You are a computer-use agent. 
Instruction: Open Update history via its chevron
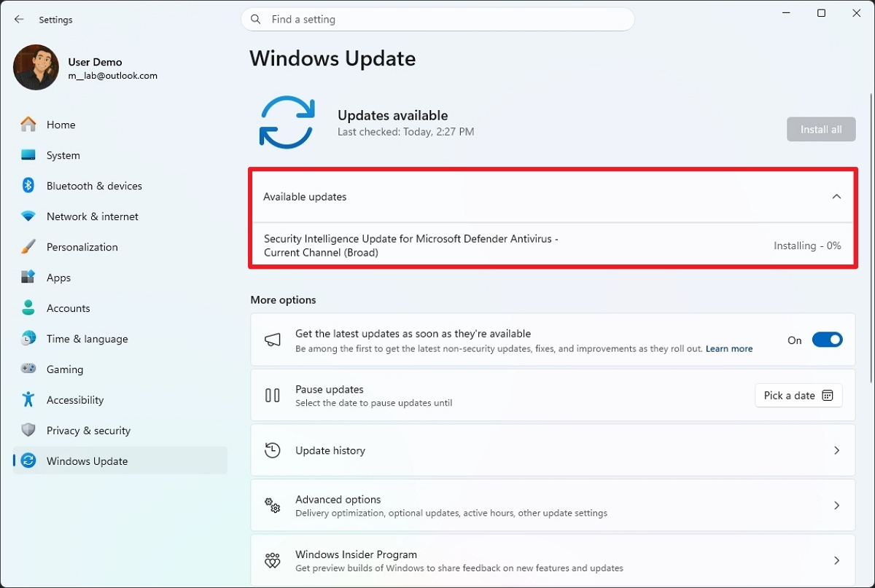pyautogui.click(x=836, y=450)
